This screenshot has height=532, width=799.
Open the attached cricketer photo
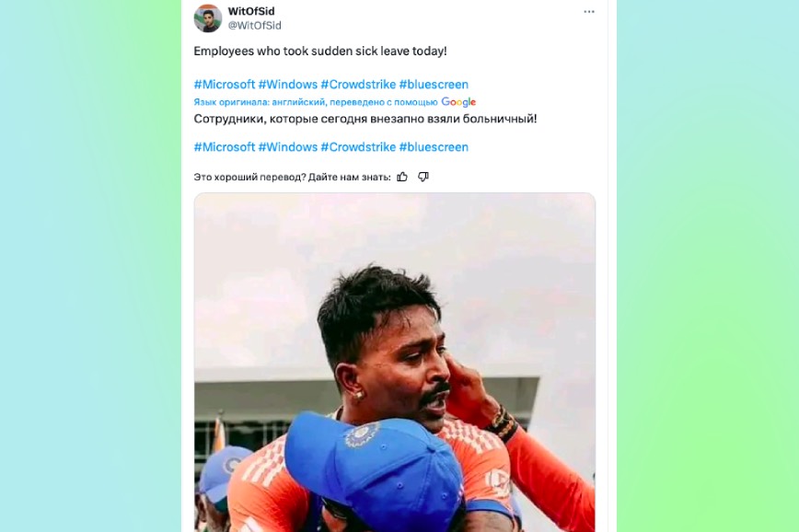394,363
